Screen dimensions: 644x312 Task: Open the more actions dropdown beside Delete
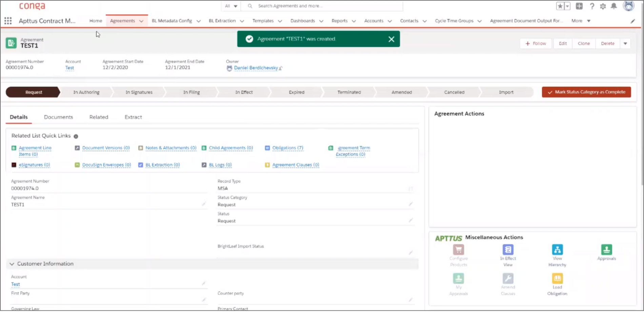pyautogui.click(x=625, y=44)
